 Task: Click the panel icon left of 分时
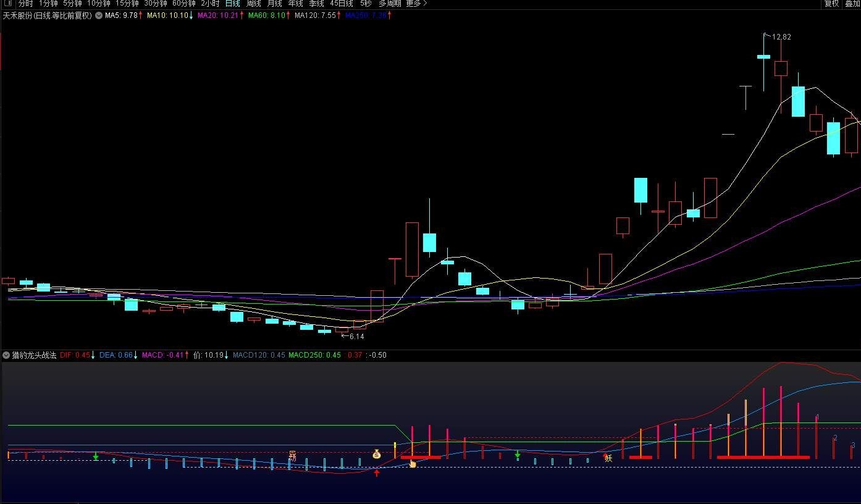tap(8, 3)
